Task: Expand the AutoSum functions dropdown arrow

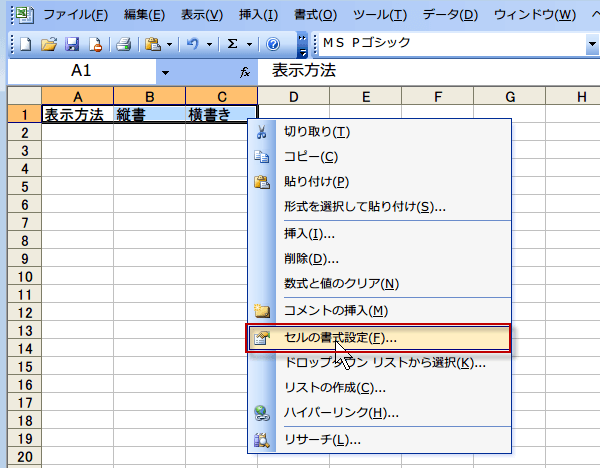Action: (249, 45)
